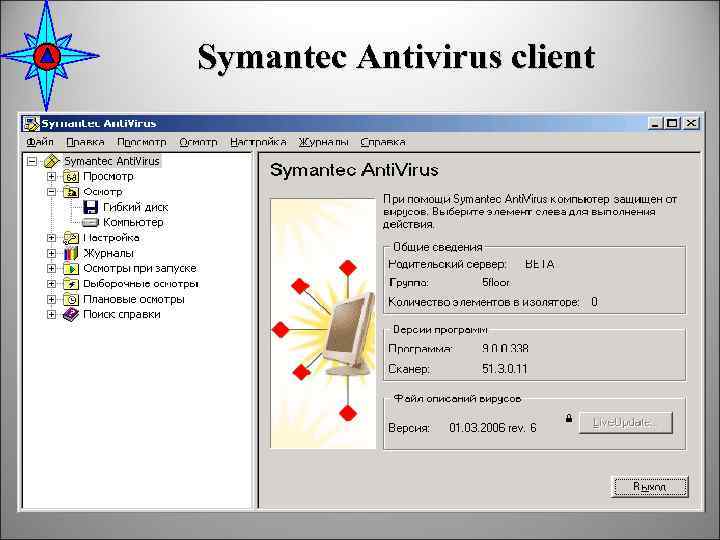Expand the Выборочные осмотры node
The image size is (720, 540).
[51, 284]
